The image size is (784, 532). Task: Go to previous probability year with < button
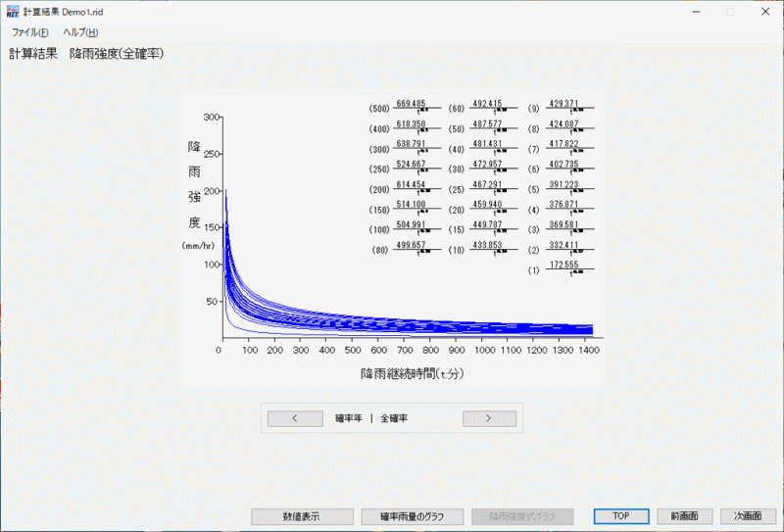[294, 418]
